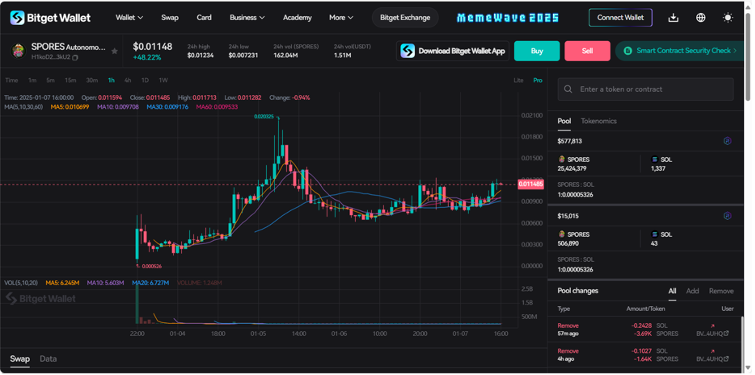
Task: Click the purple icon beside $577,813 pool
Action: pyautogui.click(x=727, y=141)
